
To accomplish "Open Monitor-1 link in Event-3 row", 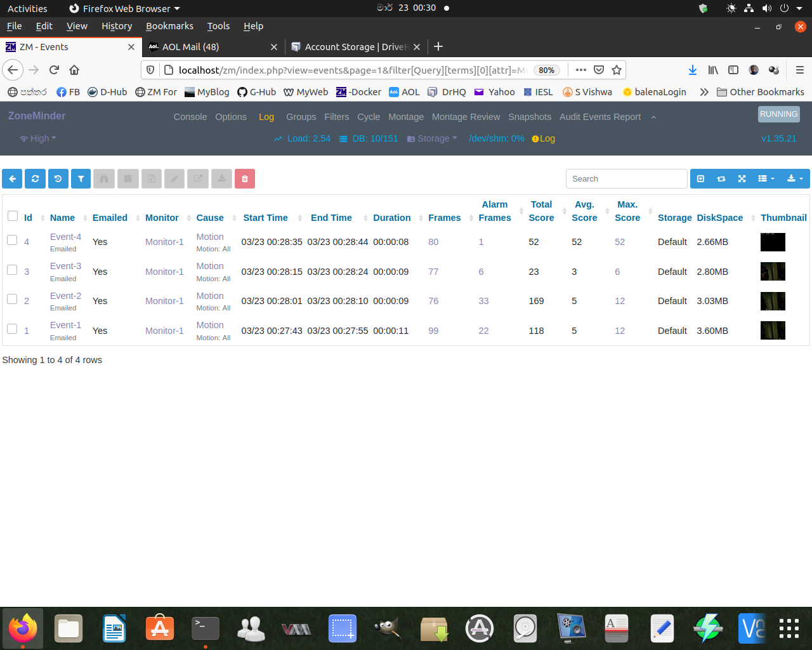I will [164, 272].
